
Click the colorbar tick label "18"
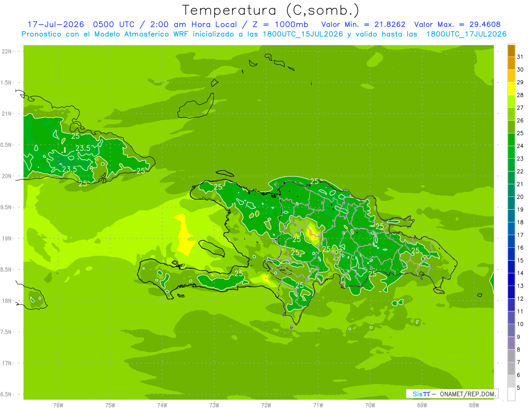click(520, 222)
